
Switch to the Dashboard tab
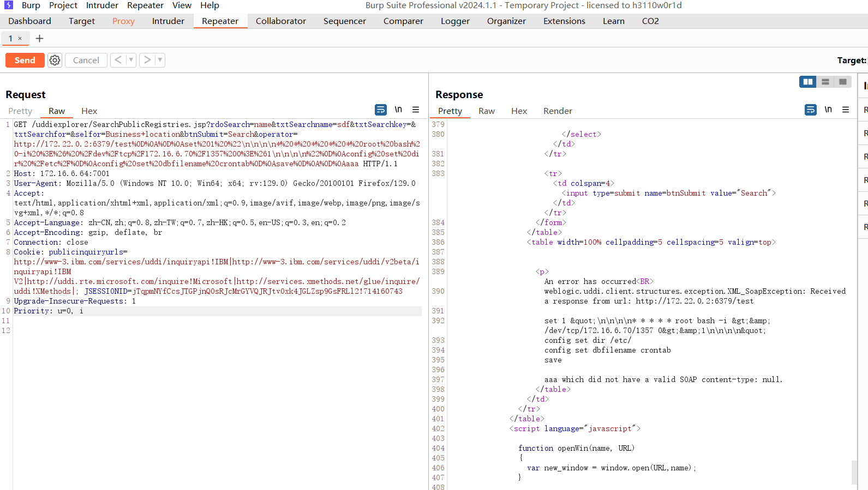click(30, 21)
